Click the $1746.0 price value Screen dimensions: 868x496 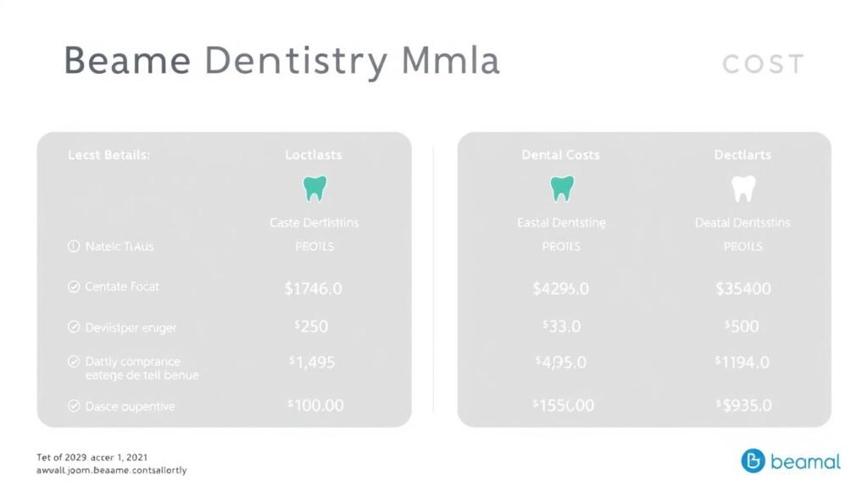pos(314,288)
